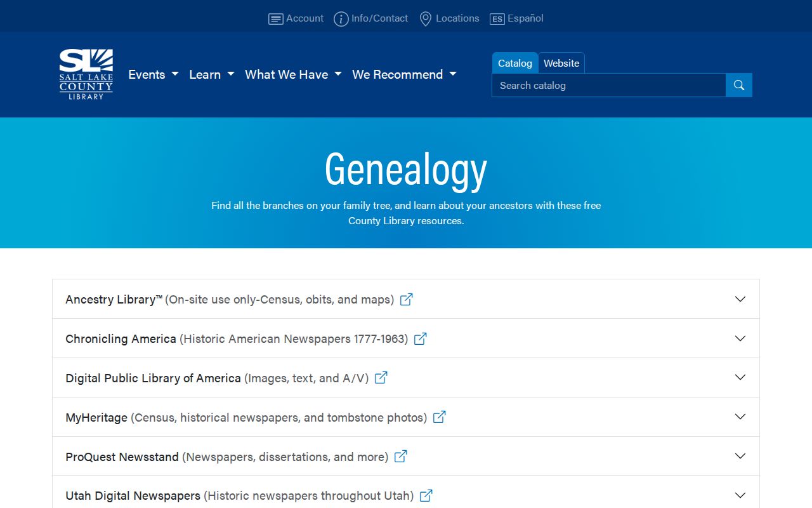Open the Account icon in top bar
This screenshot has width=812, height=508.
[x=275, y=19]
